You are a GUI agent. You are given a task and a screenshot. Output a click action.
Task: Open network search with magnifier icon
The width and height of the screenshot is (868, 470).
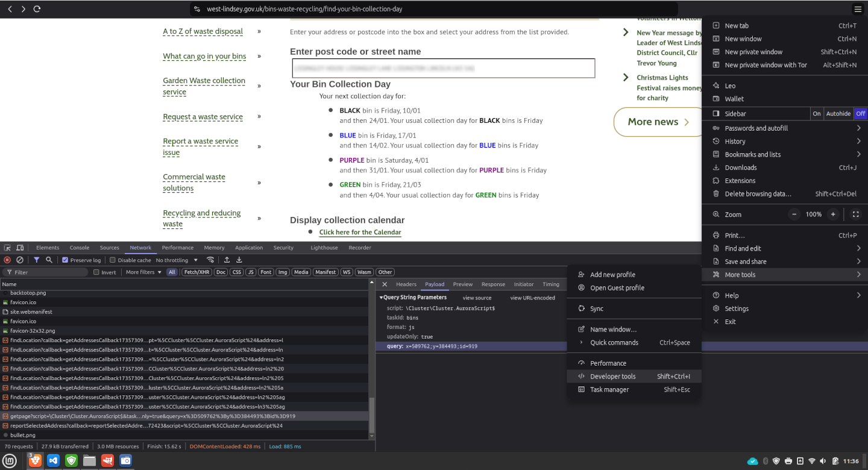[49, 260]
